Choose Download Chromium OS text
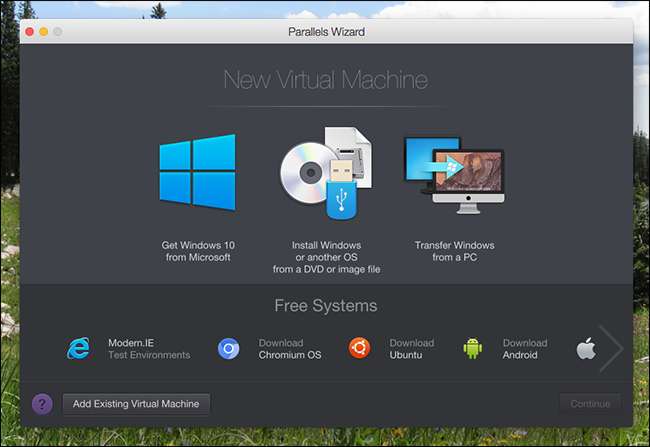Screen dimensions: 650x447 coord(290,349)
